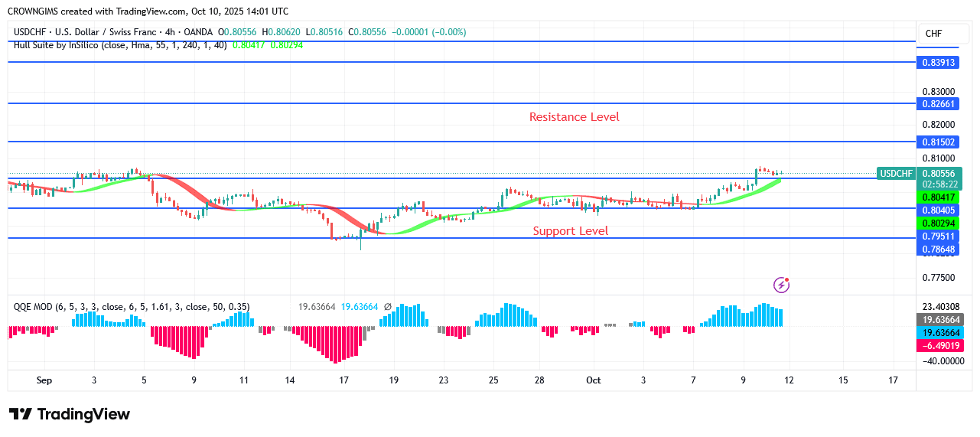Image resolution: width=980 pixels, height=437 pixels.
Task: Click the purple lightning-bolt event icon
Action: click(x=781, y=285)
